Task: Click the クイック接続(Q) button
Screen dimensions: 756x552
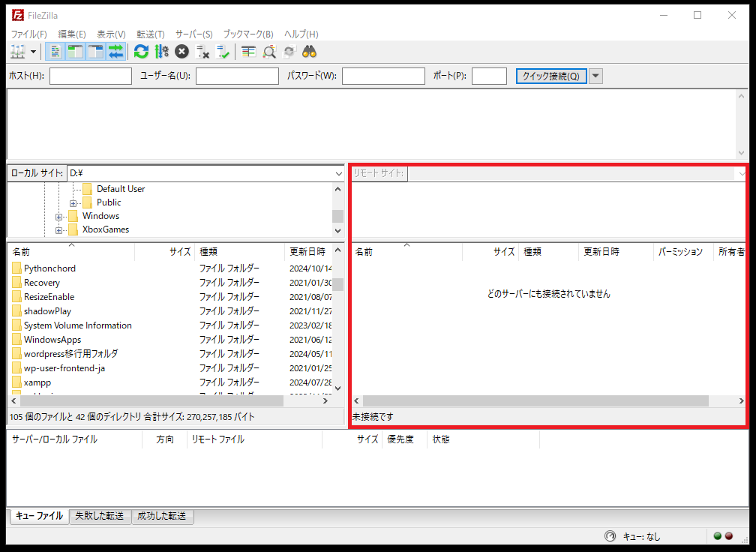Action: point(550,76)
